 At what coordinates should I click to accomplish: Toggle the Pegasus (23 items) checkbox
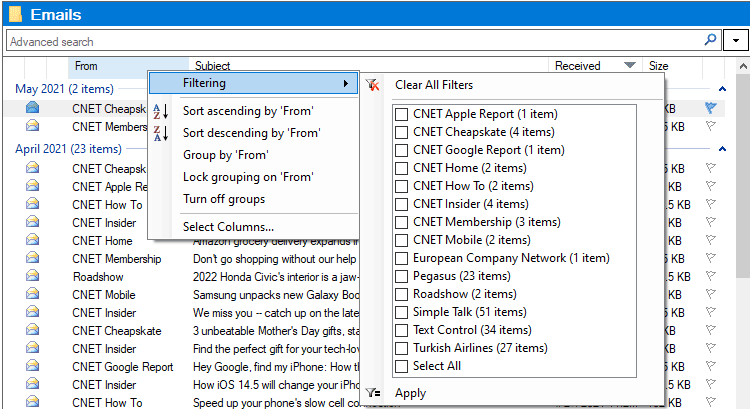pyautogui.click(x=402, y=277)
